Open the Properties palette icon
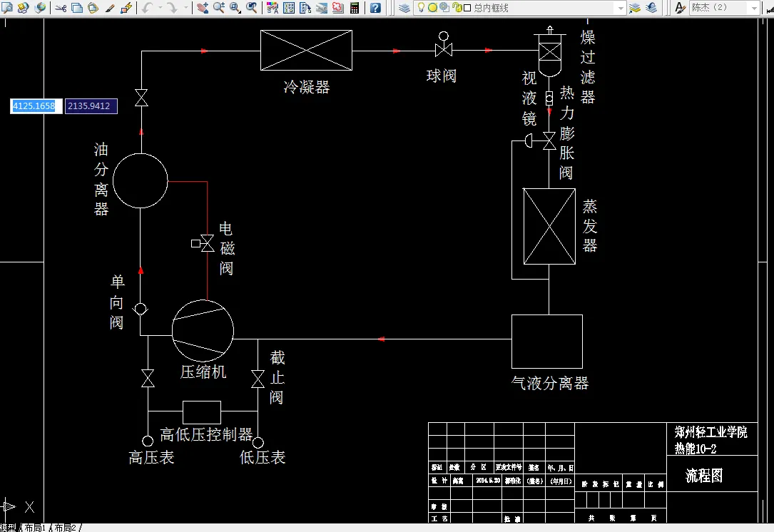774x532 pixels. (x=273, y=7)
